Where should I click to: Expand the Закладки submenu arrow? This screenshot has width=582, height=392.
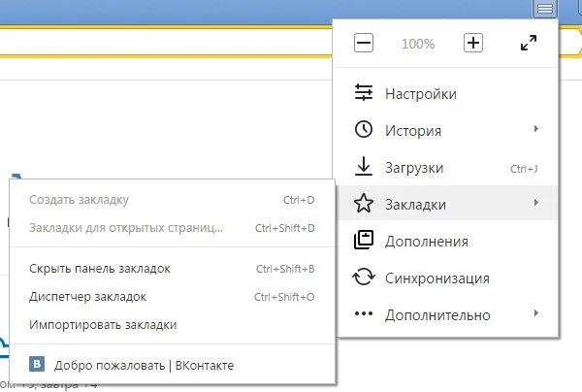[x=536, y=203]
